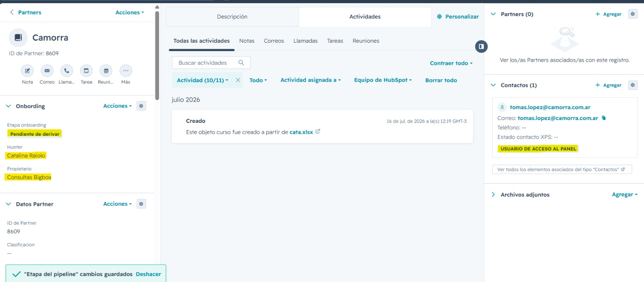Screen dimensions: 644x282
Task: Select the Llamadas tab
Action: [305, 41]
